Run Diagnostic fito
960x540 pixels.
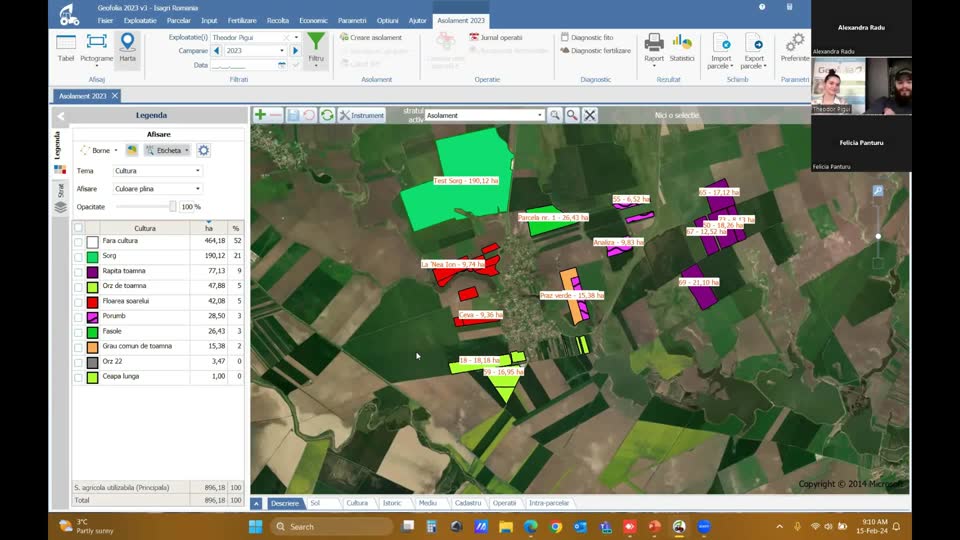587,37
